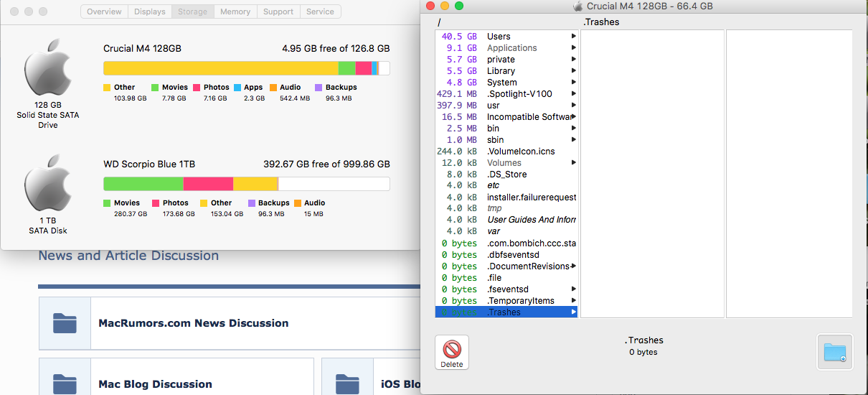Screen dimensions: 868x395
Task: Open MacRumors.com News Discussion link
Action: tap(193, 323)
